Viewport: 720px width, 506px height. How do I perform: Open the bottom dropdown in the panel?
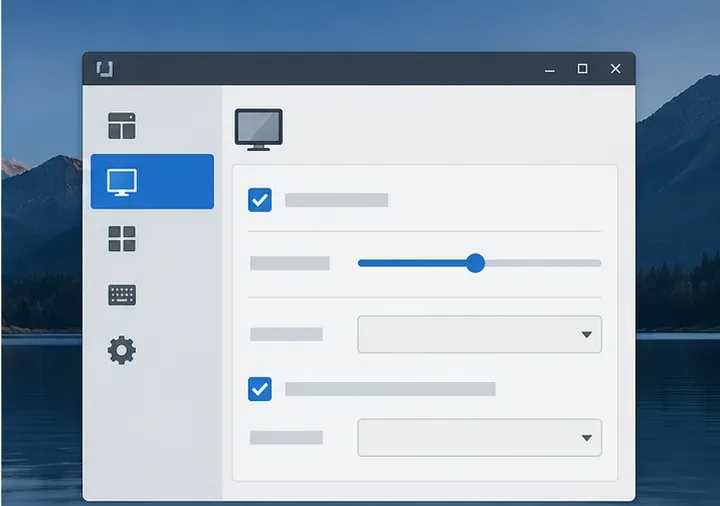pyautogui.click(x=479, y=438)
